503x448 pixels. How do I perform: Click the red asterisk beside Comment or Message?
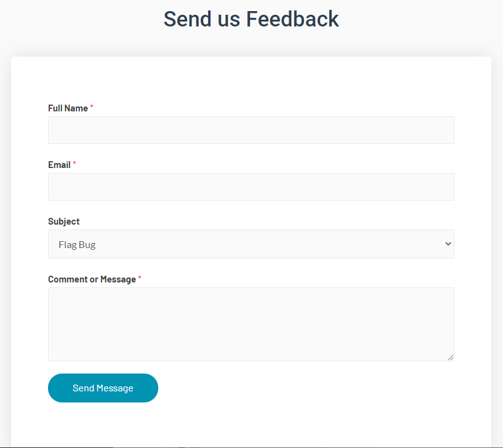pyautogui.click(x=140, y=278)
